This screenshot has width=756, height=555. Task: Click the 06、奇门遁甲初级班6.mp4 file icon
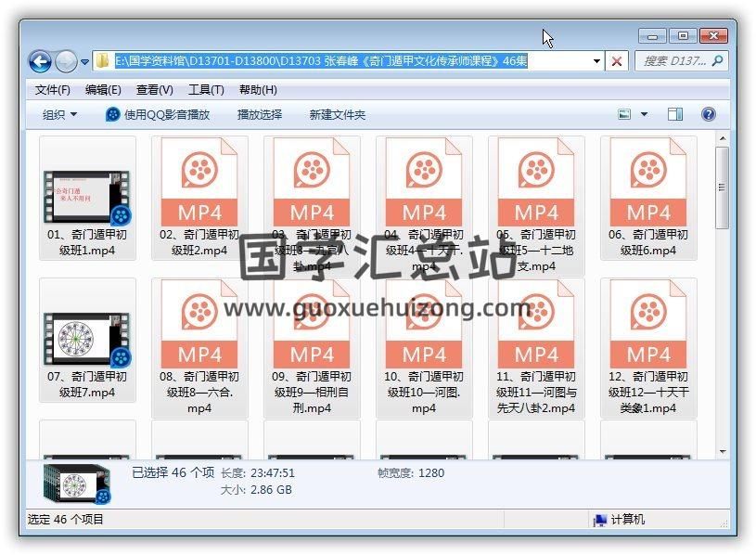[x=647, y=183]
